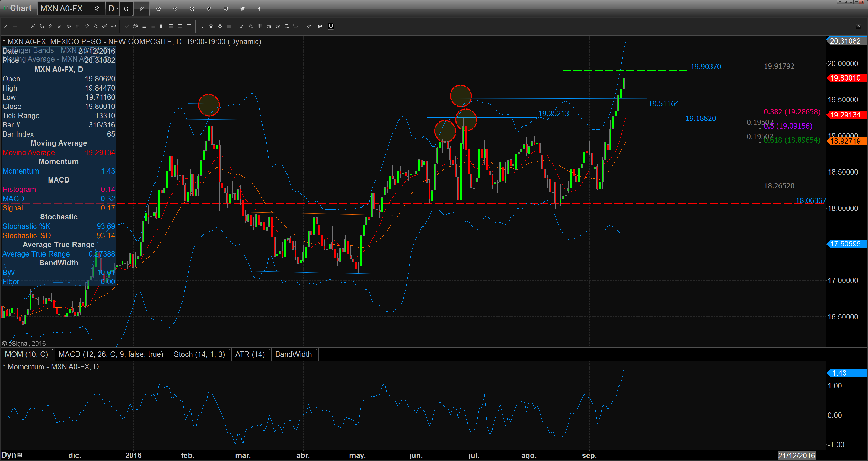868x461 pixels.
Task: Click the Dyn scaling mode label
Action: [x=9, y=455]
